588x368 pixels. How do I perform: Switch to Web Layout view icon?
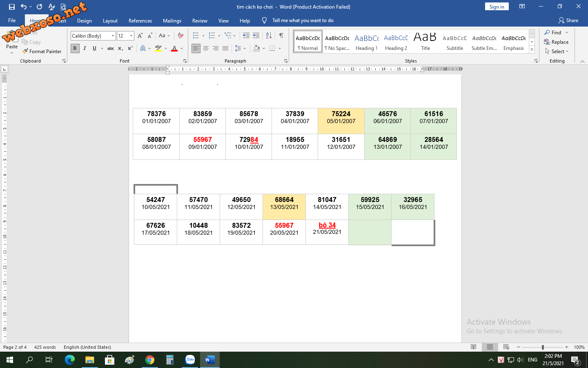[506, 347]
